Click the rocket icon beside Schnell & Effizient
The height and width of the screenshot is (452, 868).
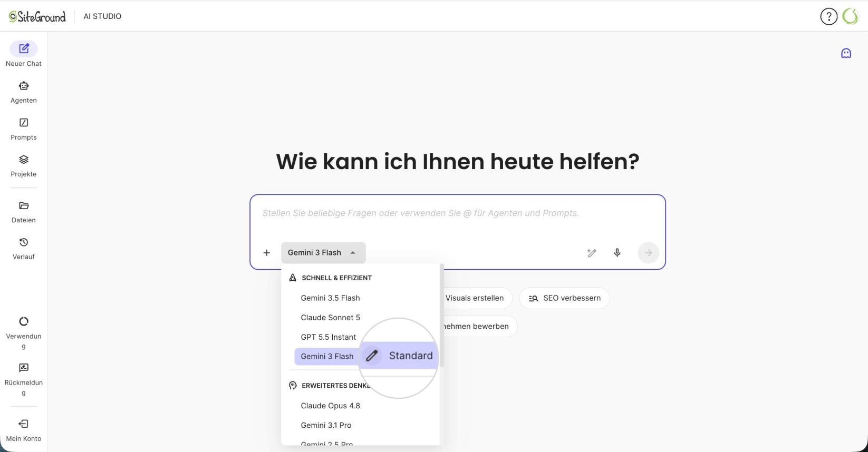(293, 278)
